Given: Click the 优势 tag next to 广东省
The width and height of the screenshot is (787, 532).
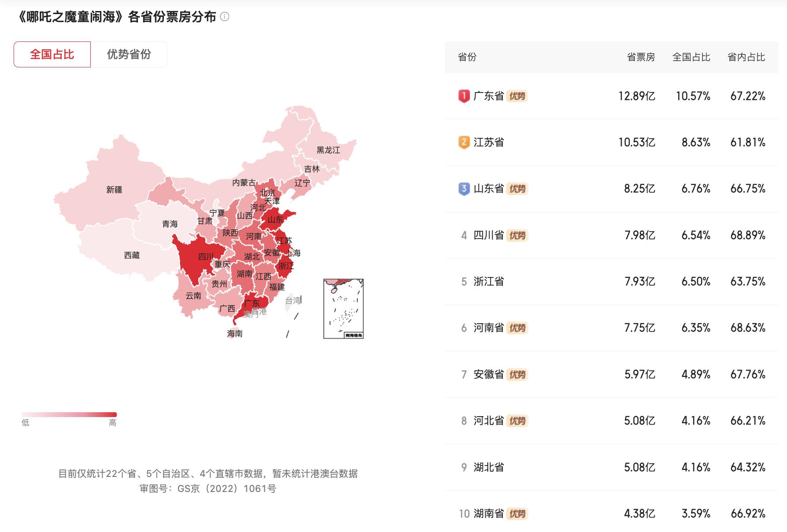Looking at the screenshot, I should (517, 96).
